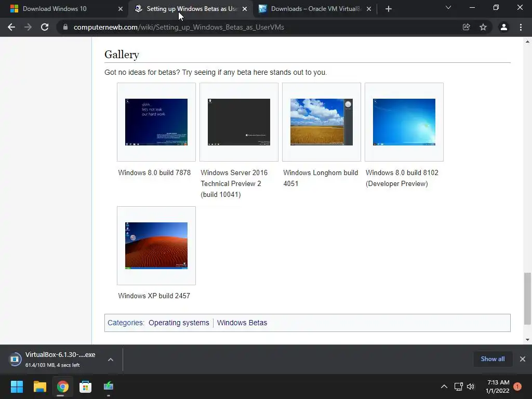532x399 pixels.
Task: Open the Windows 8.0 build 7878 thumbnail
Action: point(156,122)
